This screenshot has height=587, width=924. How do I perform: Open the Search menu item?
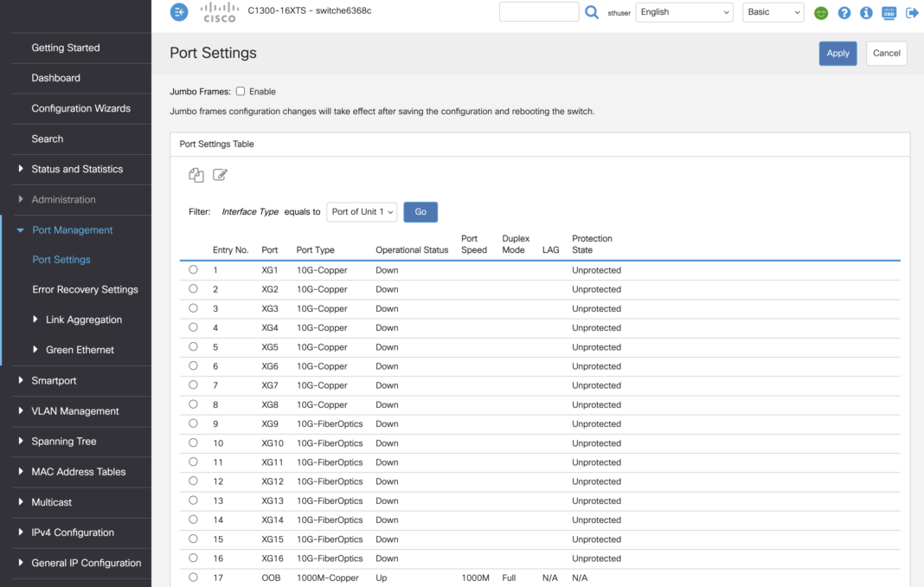[x=47, y=139]
